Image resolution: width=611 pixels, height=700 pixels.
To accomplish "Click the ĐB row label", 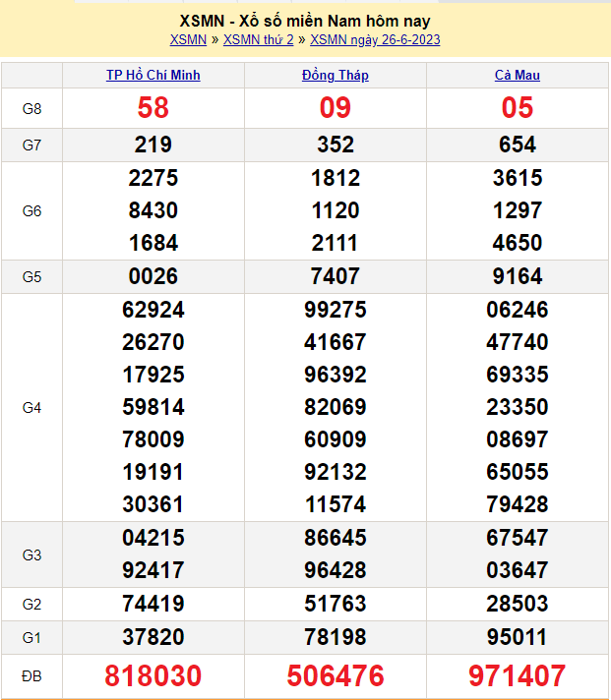I will point(31,676).
